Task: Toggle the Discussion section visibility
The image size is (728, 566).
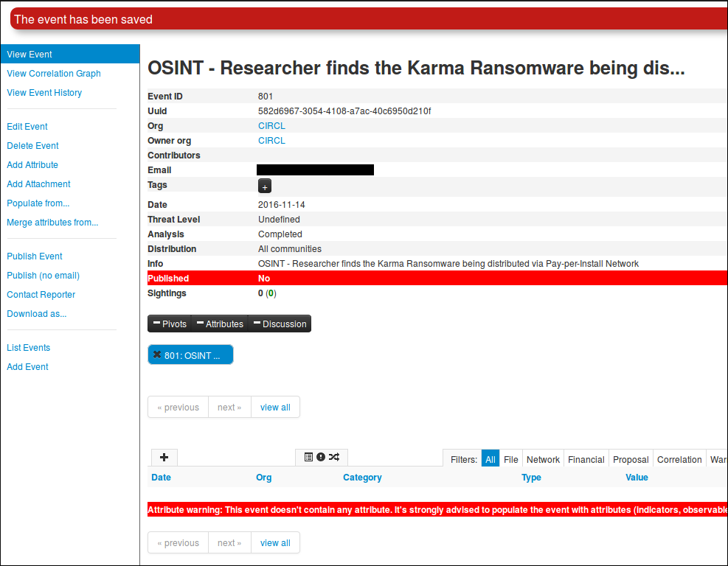Action: pyautogui.click(x=280, y=324)
